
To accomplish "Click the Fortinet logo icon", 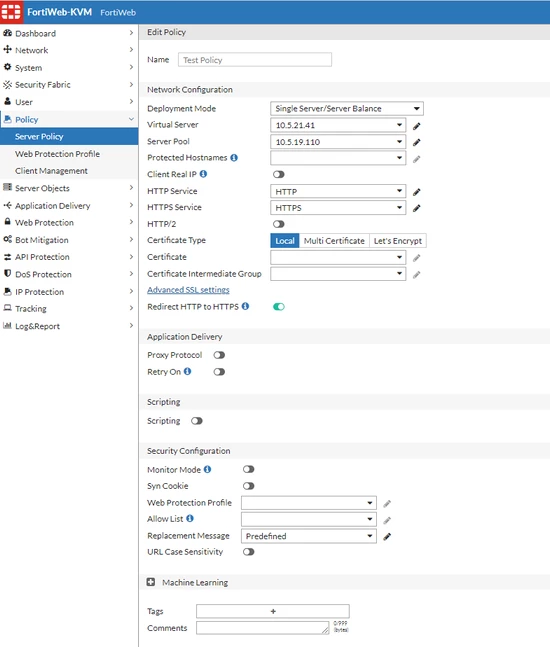I will 11,12.
